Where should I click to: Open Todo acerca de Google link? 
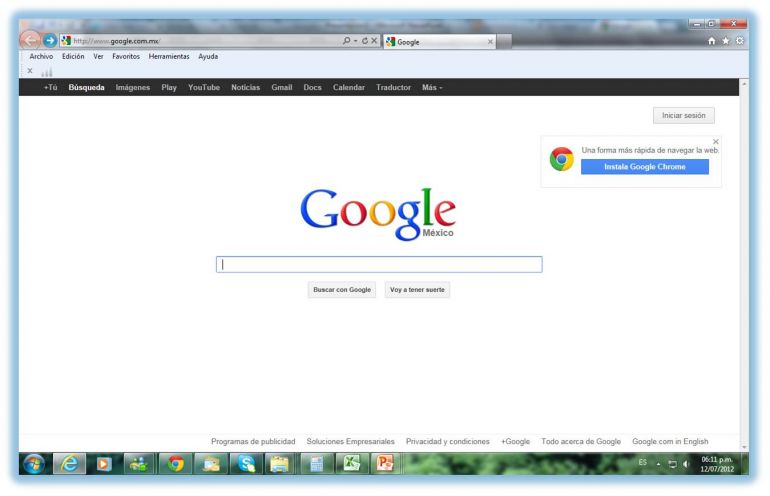(x=581, y=441)
